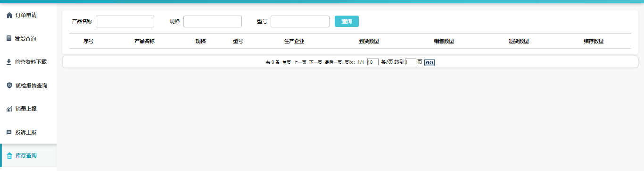This screenshot has height=171, width=644.
Task: Click into the 规格 text box
Action: pyautogui.click(x=213, y=21)
